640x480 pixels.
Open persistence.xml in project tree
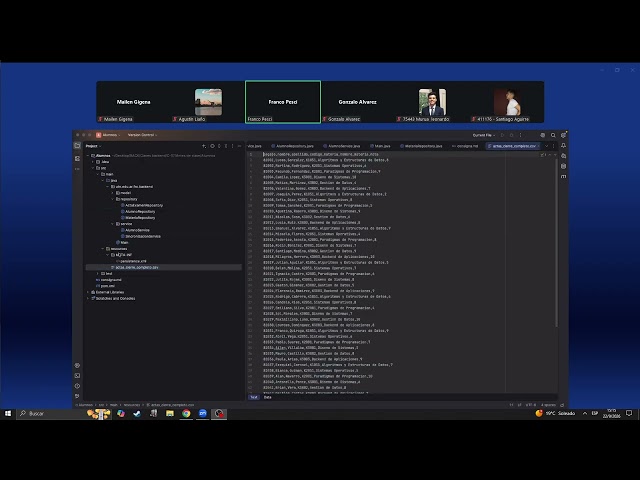(131, 261)
